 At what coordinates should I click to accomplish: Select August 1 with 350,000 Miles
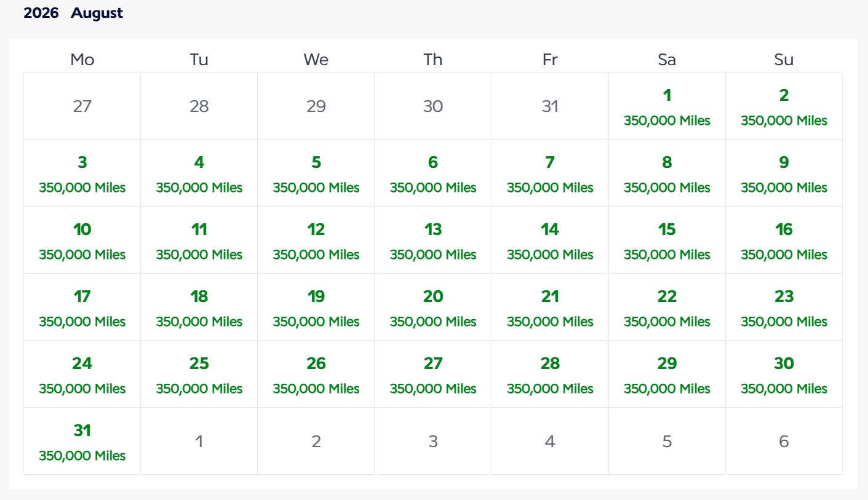click(667, 106)
